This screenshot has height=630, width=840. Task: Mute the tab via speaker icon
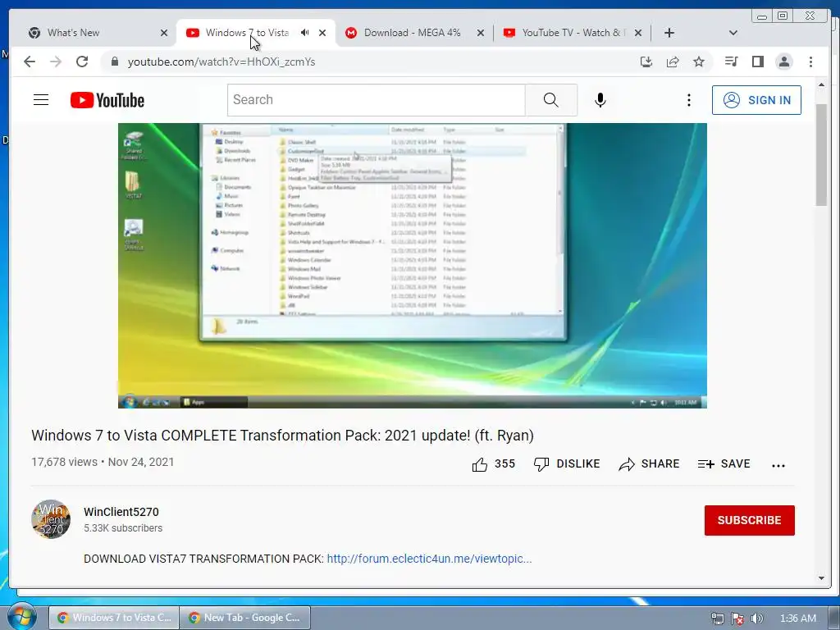pos(305,33)
